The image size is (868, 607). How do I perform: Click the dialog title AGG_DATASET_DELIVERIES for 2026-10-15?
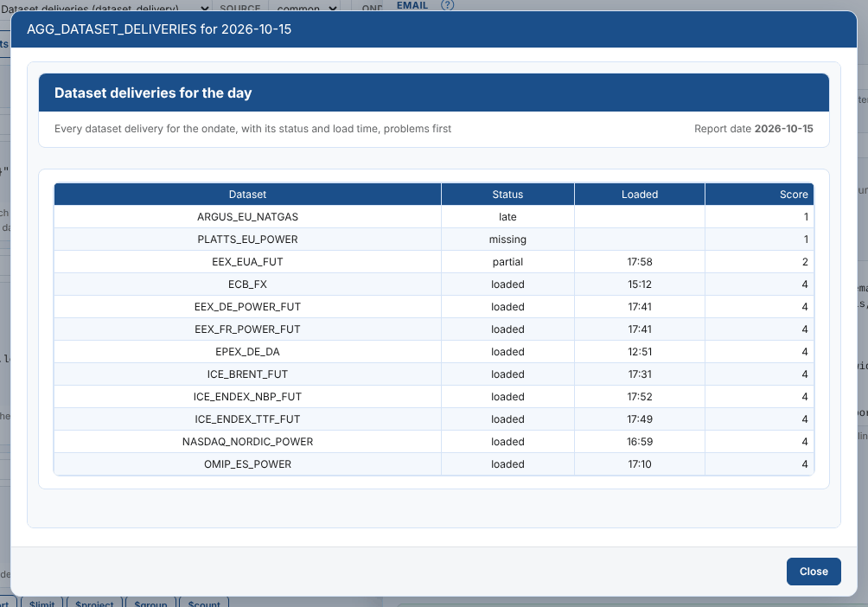(159, 29)
